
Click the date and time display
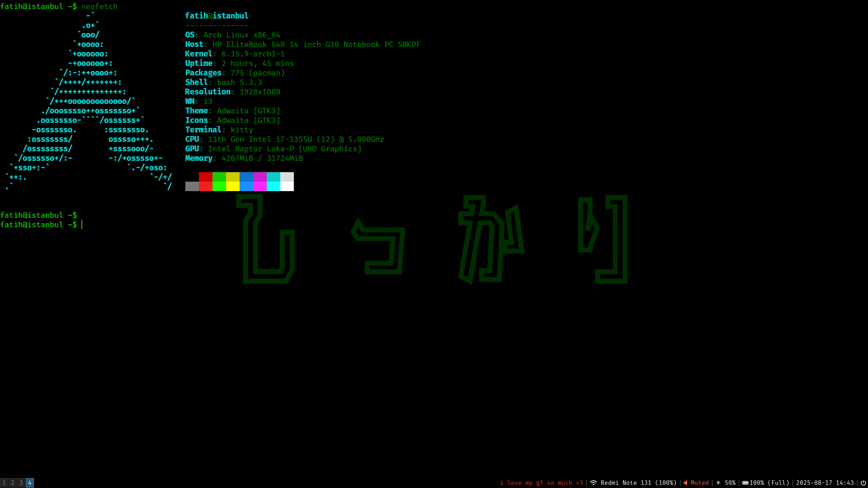[825, 483]
